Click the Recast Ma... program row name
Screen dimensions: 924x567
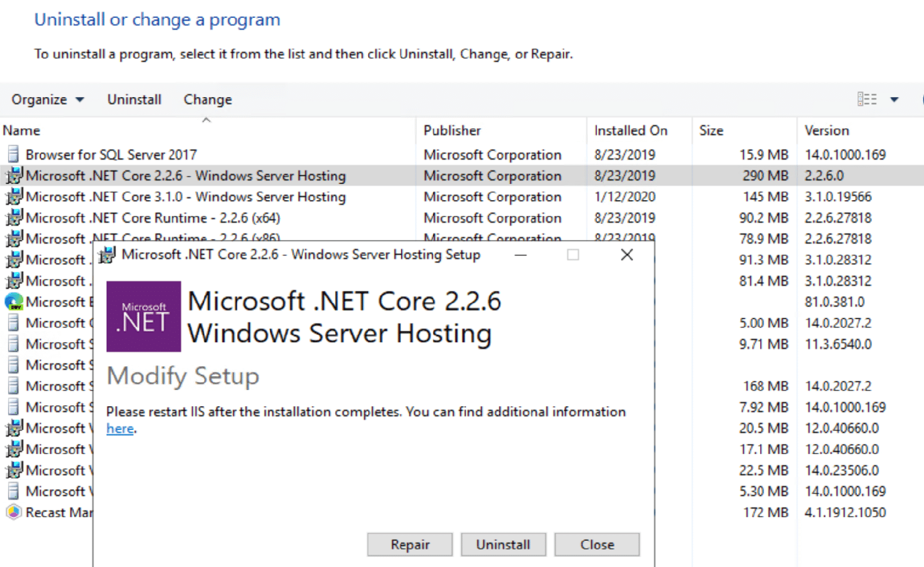(x=59, y=512)
